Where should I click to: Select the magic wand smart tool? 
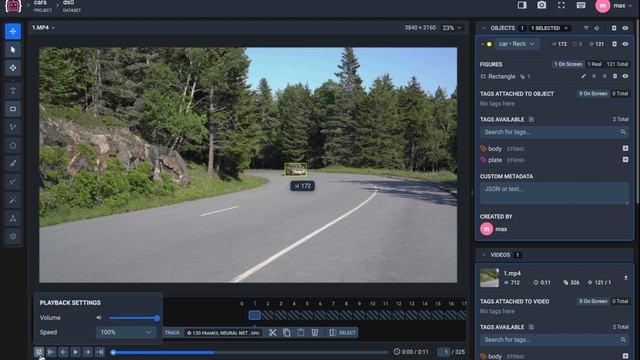tap(13, 200)
